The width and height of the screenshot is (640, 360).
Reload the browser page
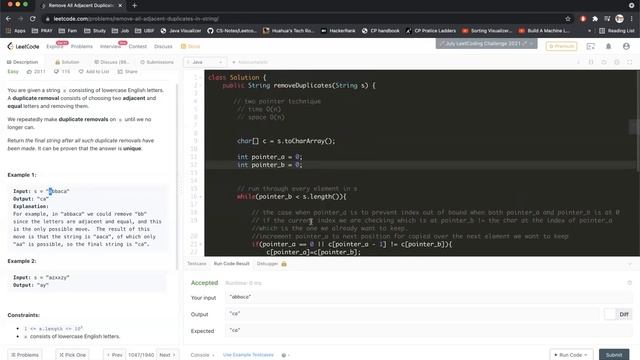click(33, 19)
